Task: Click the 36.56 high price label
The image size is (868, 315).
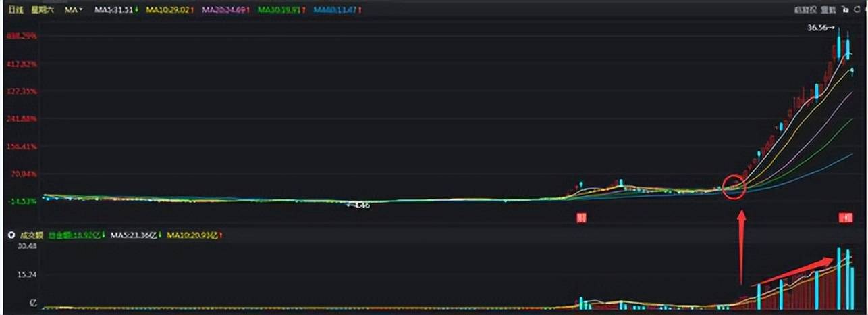Action: coord(820,28)
